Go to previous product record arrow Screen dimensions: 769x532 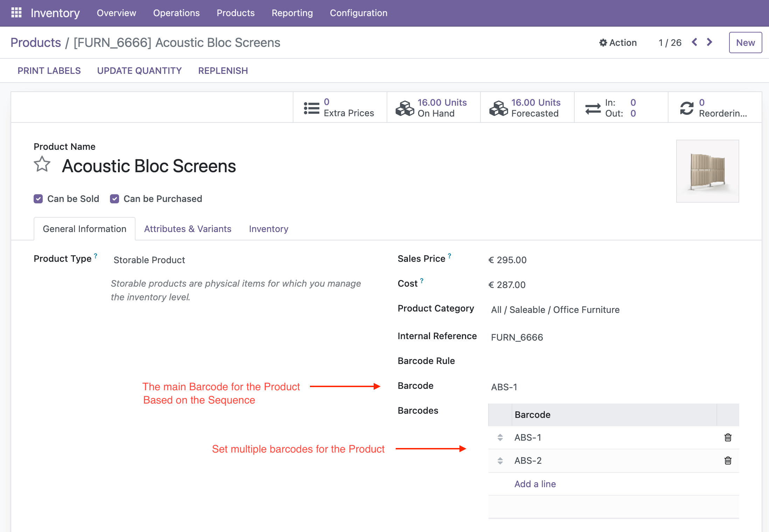(x=694, y=42)
